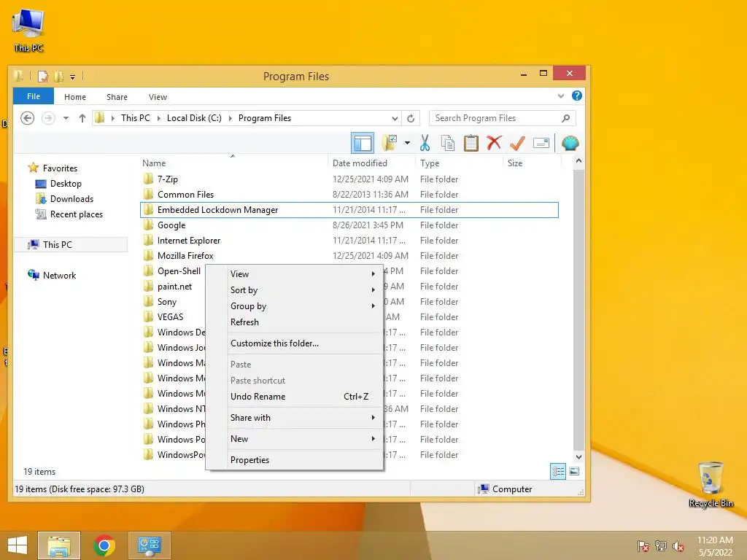Image resolution: width=747 pixels, height=560 pixels.
Task: Select Embedded Lockdown Manager folder
Action: click(x=349, y=210)
